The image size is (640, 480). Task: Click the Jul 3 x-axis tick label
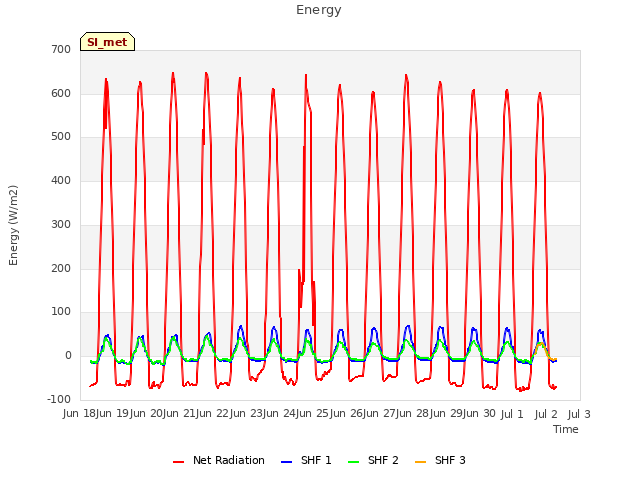click(x=579, y=414)
